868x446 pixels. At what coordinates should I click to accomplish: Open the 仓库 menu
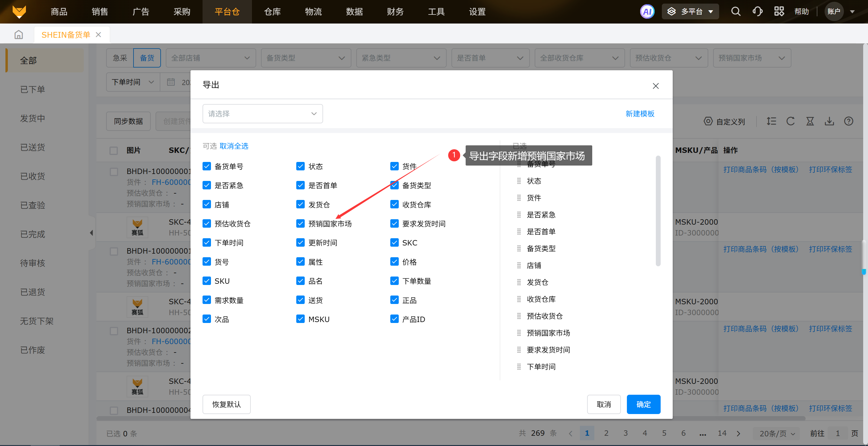coord(272,12)
